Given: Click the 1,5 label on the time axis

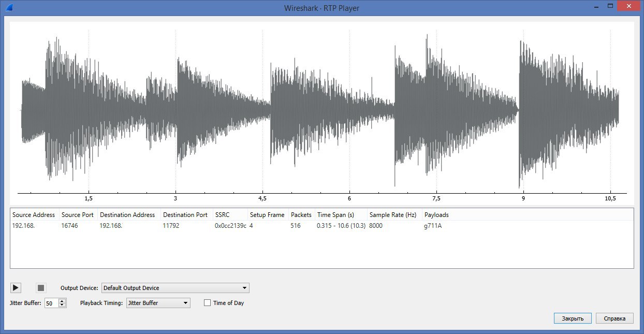Looking at the screenshot, I should [x=89, y=198].
